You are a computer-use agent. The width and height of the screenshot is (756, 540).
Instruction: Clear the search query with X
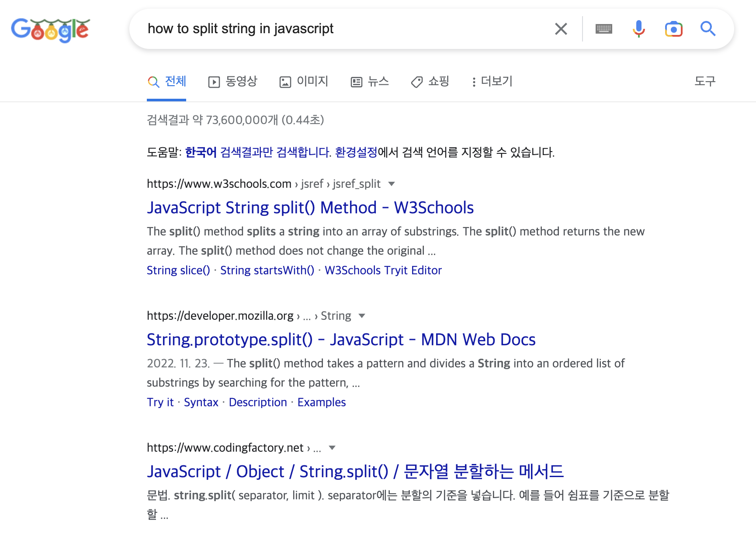[561, 29]
